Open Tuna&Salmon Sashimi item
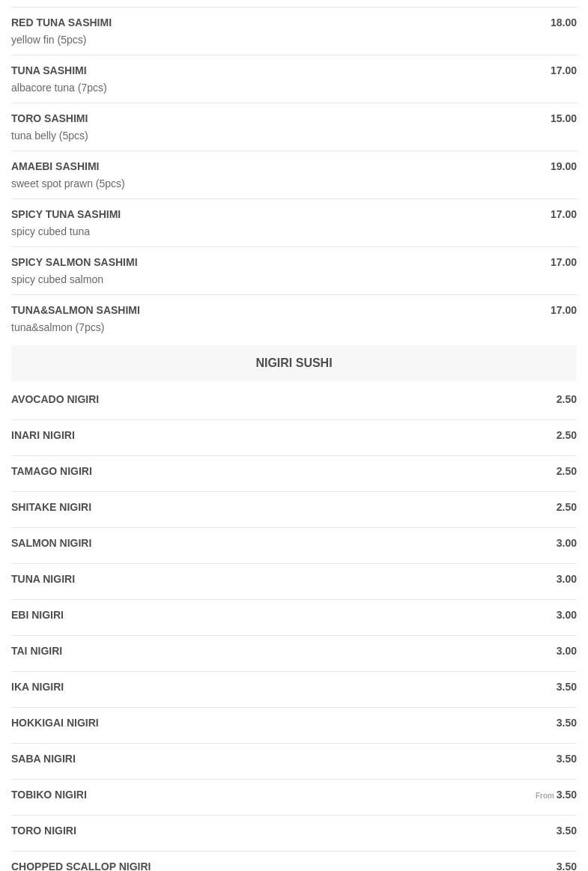The image size is (588, 871). pos(294,318)
